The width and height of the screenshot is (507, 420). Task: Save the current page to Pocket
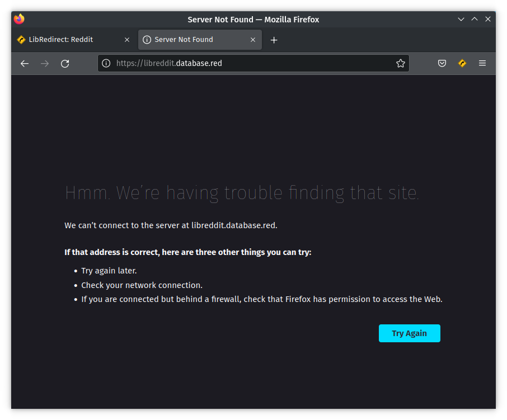(x=442, y=63)
